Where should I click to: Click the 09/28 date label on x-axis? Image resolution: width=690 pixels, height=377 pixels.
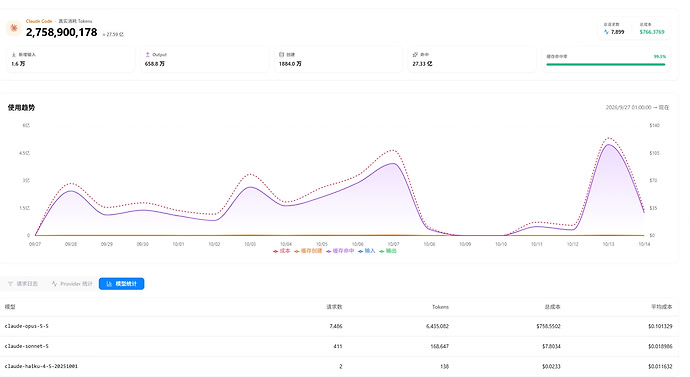point(71,244)
